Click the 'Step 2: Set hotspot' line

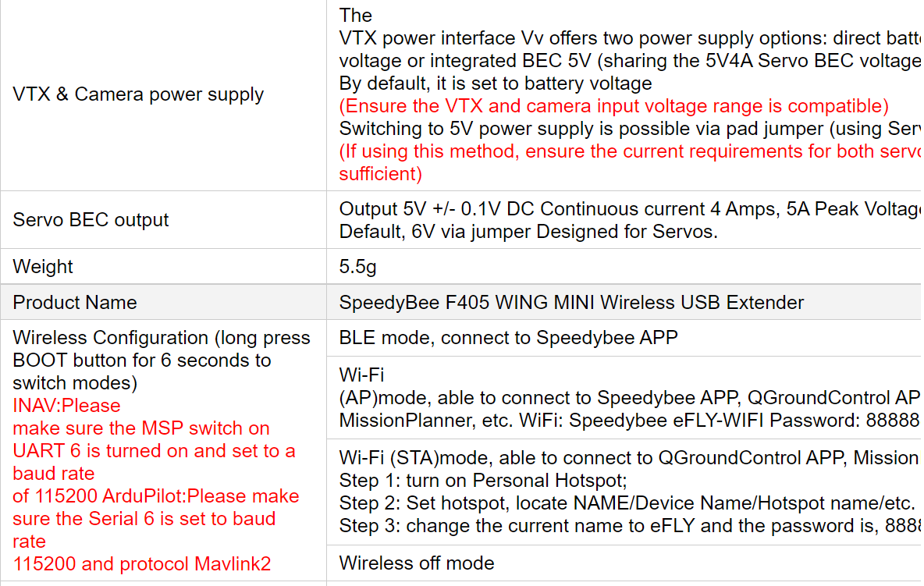pyautogui.click(x=627, y=503)
